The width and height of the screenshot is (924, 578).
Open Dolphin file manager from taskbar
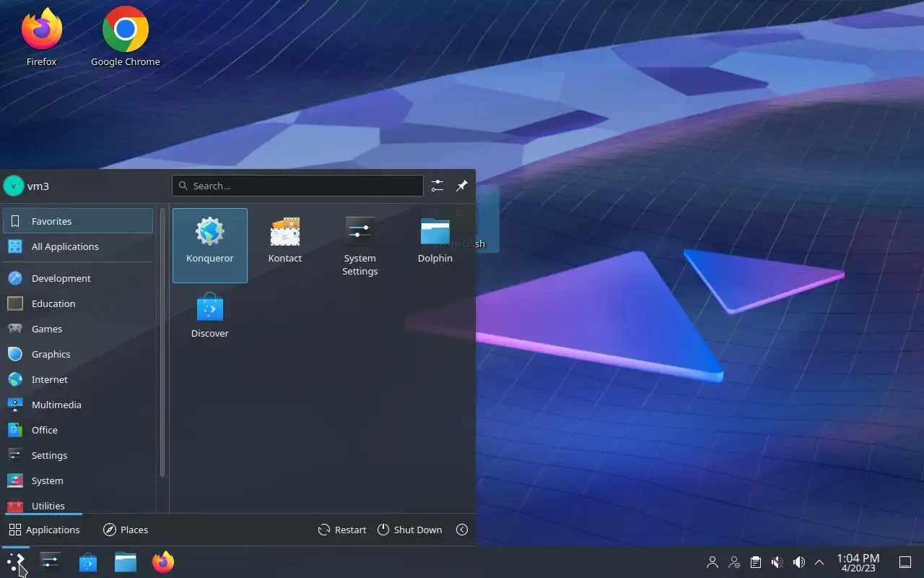(x=126, y=562)
